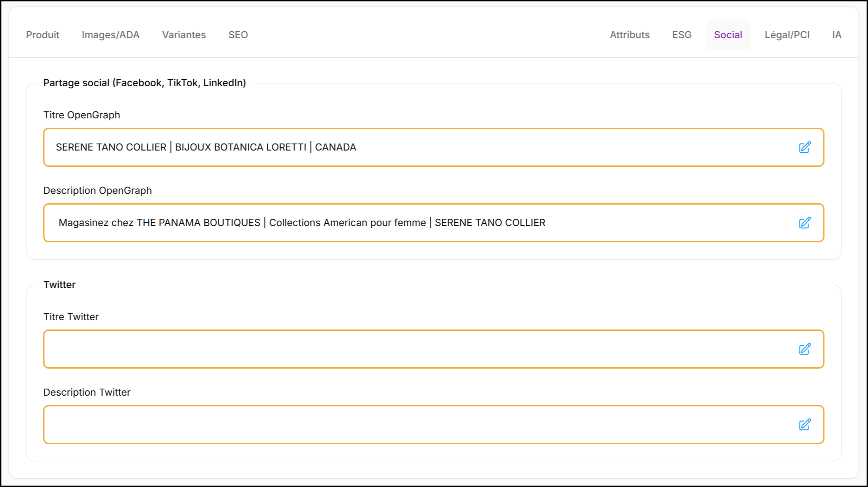Go to the Variantes tab

coord(184,35)
